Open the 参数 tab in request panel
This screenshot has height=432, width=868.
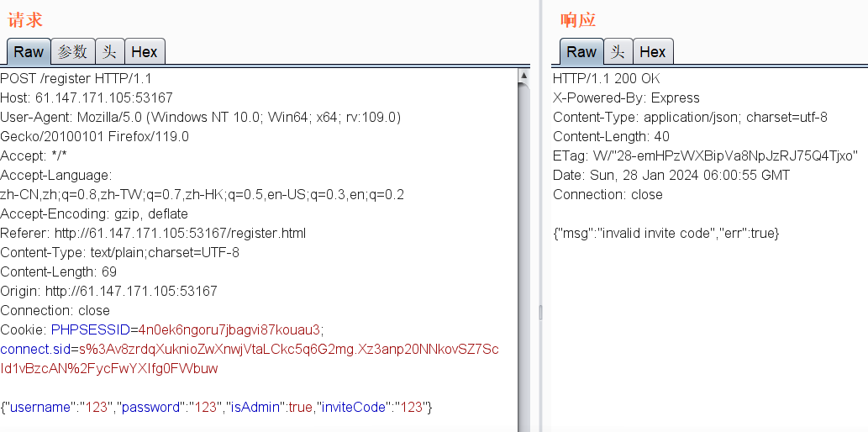(72, 51)
